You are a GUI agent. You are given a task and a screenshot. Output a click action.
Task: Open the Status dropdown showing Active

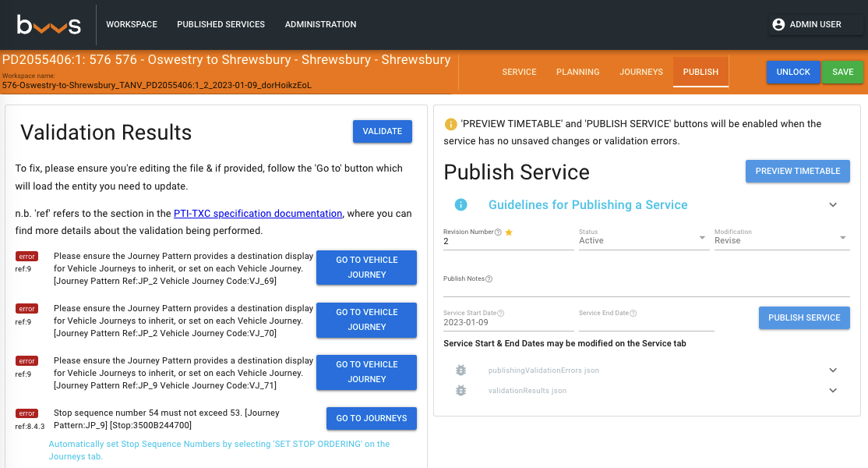pos(643,240)
